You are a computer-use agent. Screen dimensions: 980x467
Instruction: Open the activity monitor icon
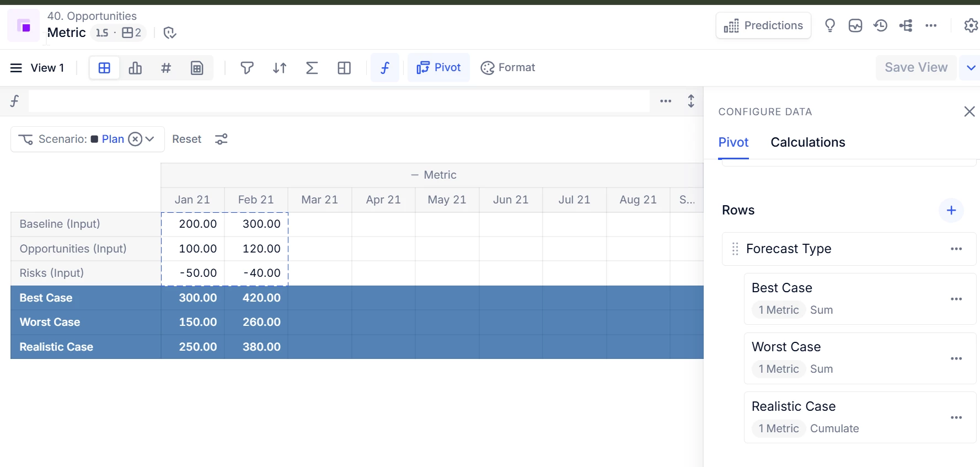[855, 25]
